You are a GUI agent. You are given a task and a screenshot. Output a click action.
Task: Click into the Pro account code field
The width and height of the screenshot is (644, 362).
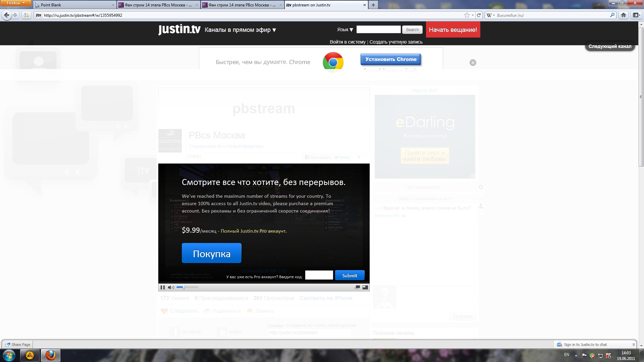coord(319,275)
